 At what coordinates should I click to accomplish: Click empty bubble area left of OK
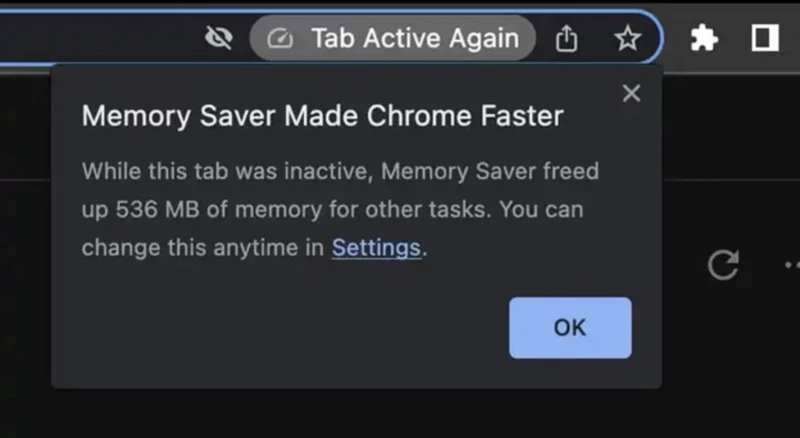tap(280, 328)
